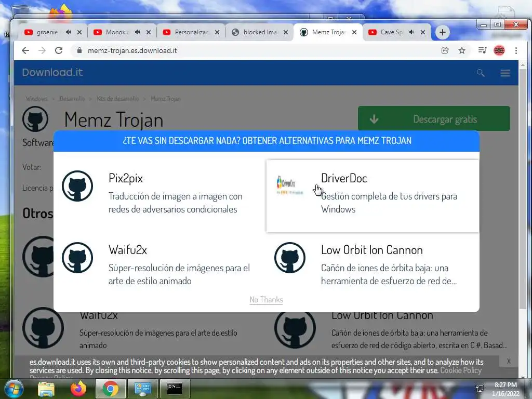Open DriverDoc alternative card
This screenshot has height=399, width=532.
pyautogui.click(x=373, y=196)
